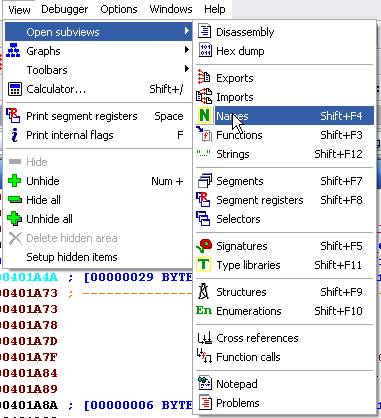This screenshot has height=418, width=381.
Task: Click the Disassembly document icon
Action: [x=205, y=31]
